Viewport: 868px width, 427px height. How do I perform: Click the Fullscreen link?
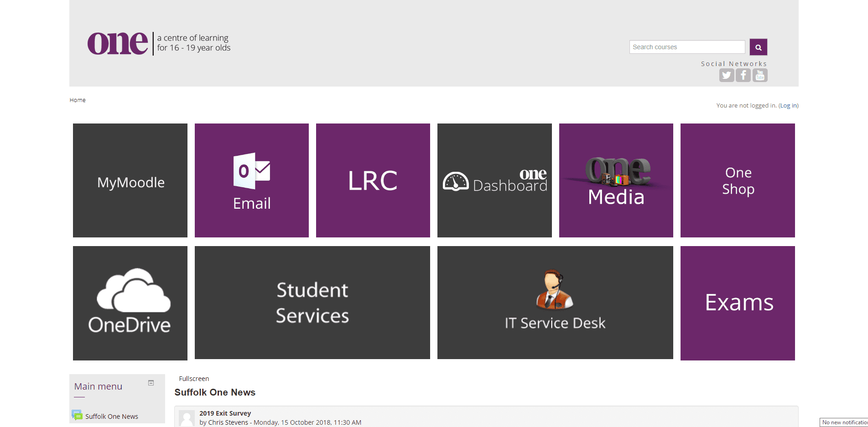click(x=194, y=379)
